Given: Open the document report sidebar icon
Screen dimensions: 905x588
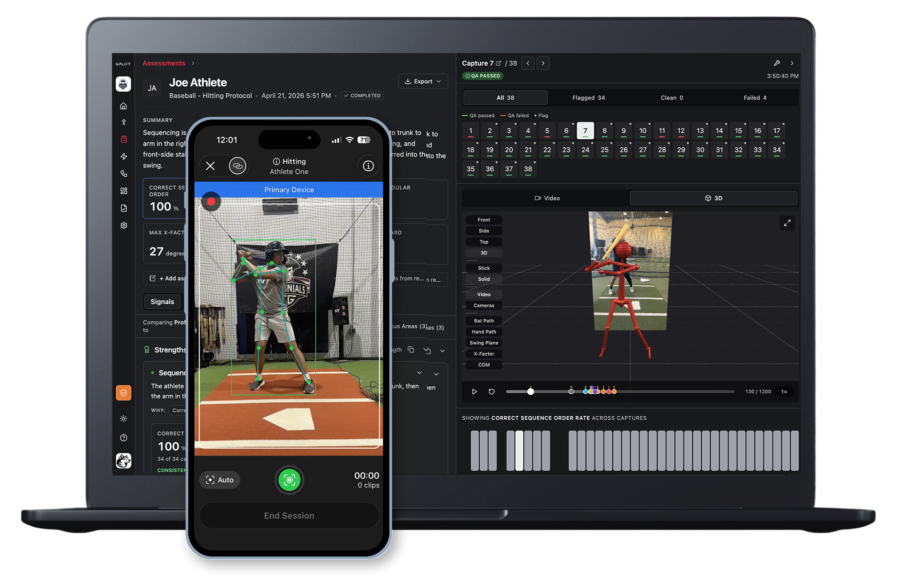Looking at the screenshot, I should pyautogui.click(x=123, y=208).
